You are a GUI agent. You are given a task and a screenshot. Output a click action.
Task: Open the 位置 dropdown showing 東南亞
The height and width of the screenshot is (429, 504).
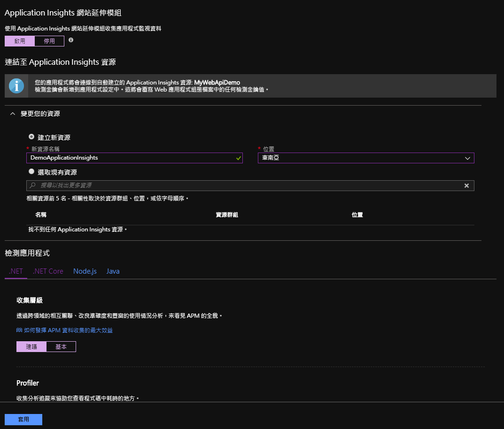click(x=366, y=158)
